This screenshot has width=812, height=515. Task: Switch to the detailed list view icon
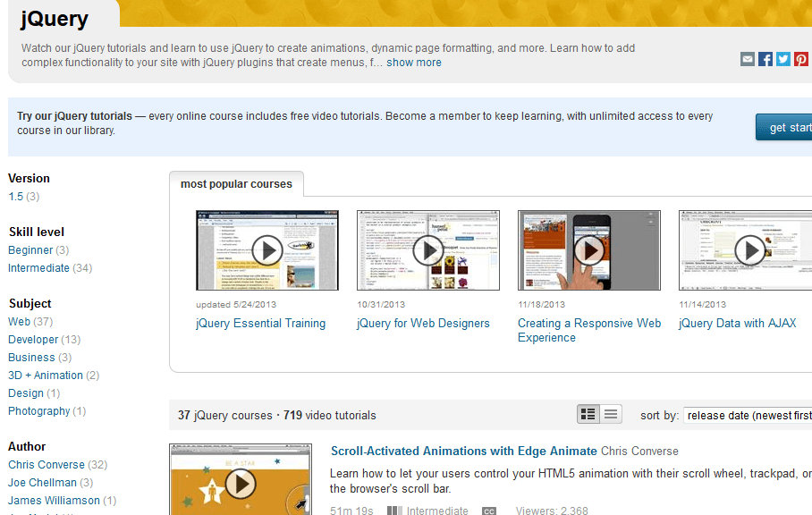588,414
